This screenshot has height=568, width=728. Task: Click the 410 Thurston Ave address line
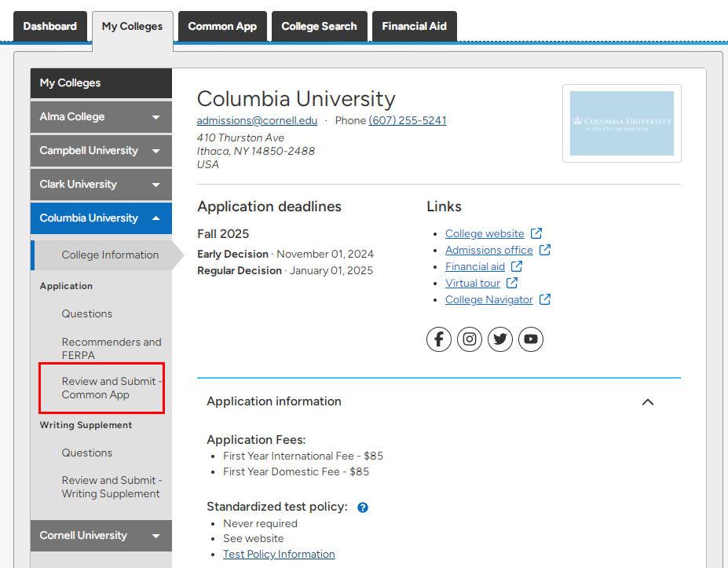click(240, 138)
